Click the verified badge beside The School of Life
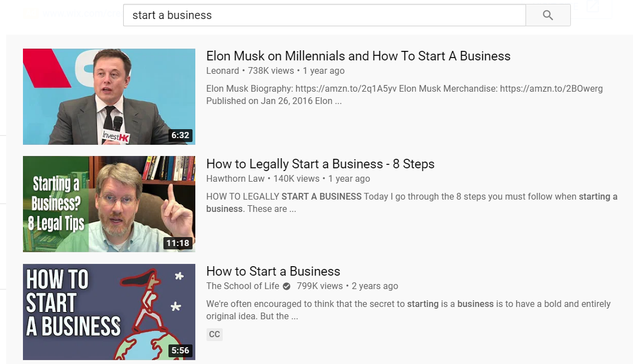633x364 pixels. pos(287,286)
